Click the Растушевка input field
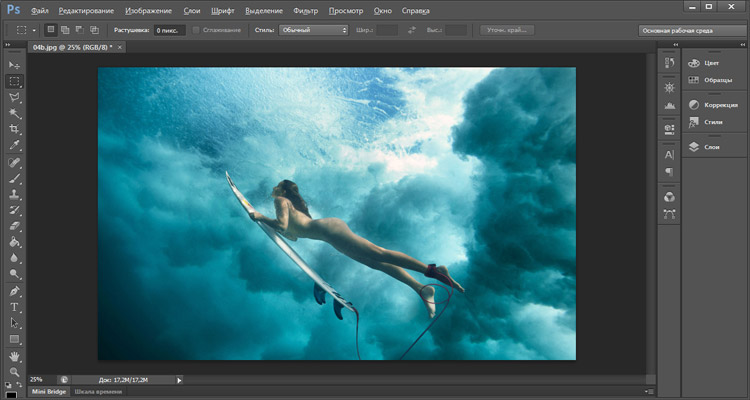The height and width of the screenshot is (400, 750). pyautogui.click(x=170, y=30)
